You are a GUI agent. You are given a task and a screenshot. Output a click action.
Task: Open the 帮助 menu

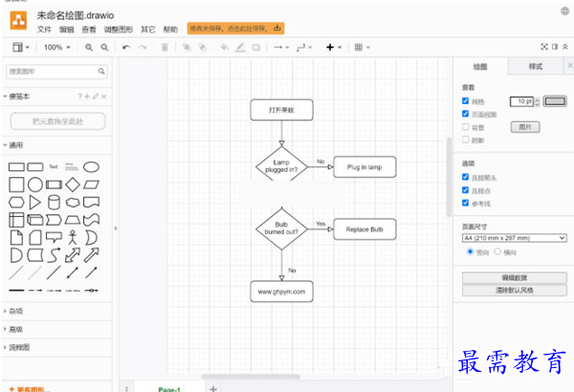170,30
